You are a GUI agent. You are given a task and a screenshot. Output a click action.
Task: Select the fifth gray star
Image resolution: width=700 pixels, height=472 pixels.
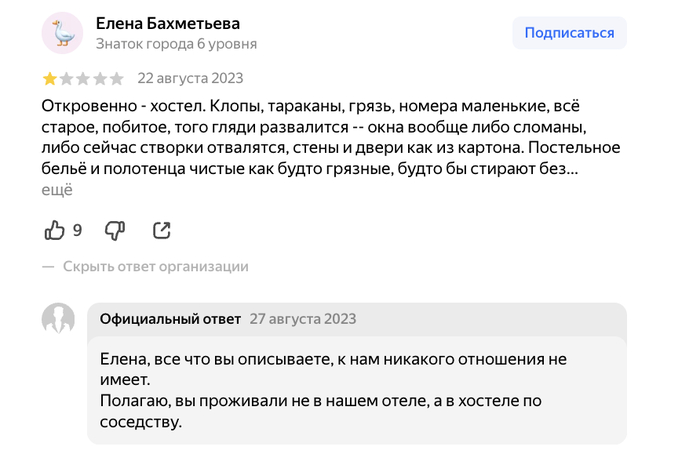tap(117, 79)
